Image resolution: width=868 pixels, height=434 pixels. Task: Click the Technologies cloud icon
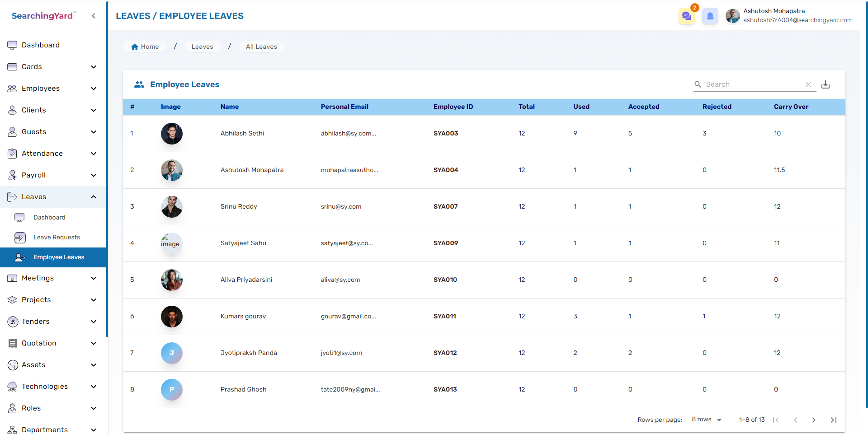point(12,387)
